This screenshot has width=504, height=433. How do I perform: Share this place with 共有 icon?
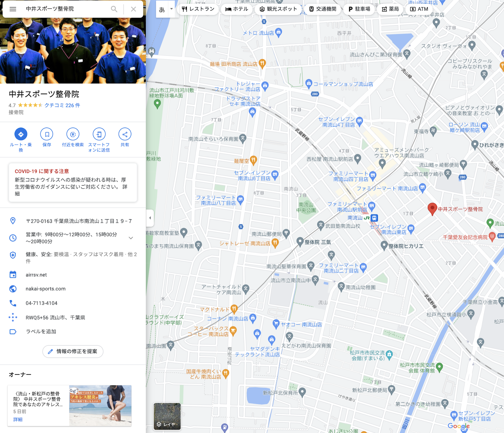click(x=125, y=134)
